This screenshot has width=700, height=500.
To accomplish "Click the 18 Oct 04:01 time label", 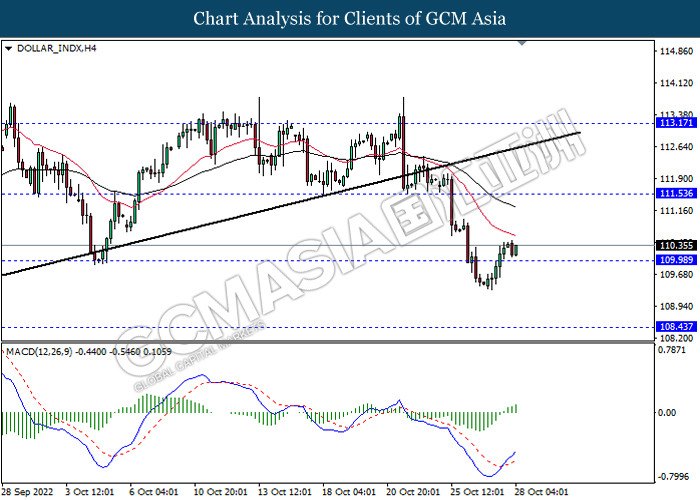I will tap(349, 492).
